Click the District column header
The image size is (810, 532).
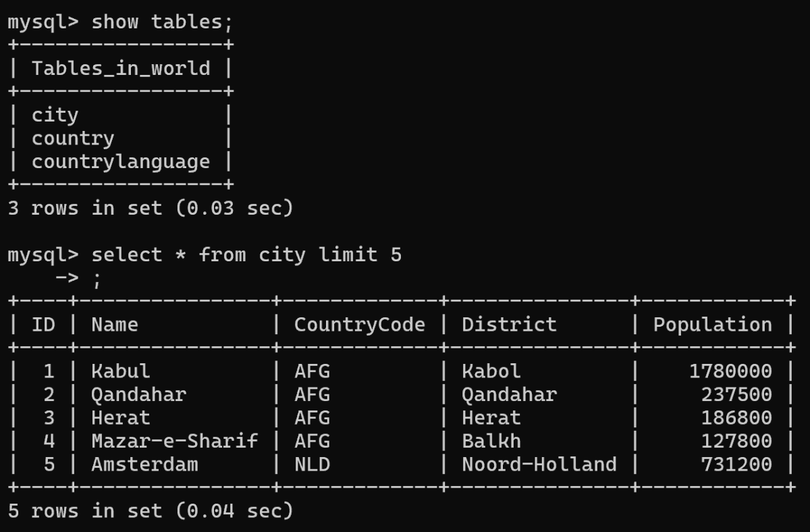509,325
